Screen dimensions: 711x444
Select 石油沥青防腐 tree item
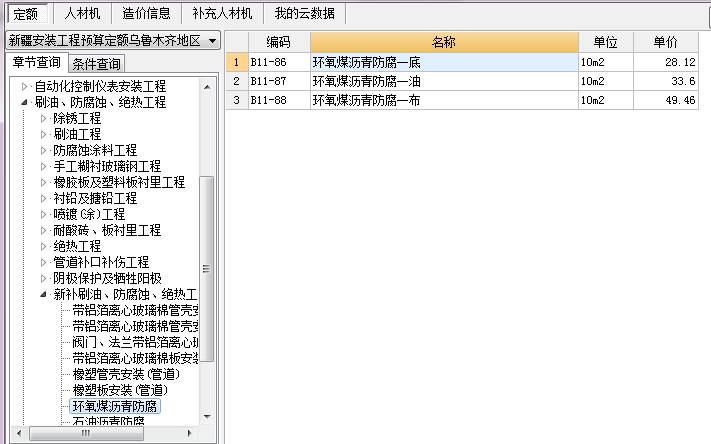108,421
